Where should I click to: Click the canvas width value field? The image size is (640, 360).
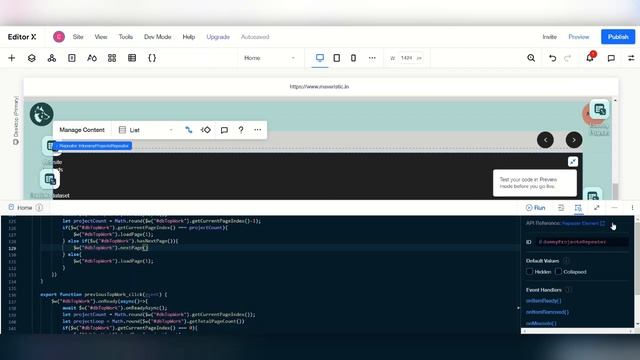[407, 58]
